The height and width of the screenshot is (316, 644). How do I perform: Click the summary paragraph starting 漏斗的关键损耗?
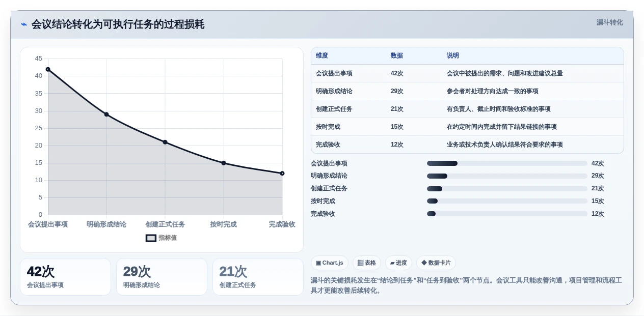pos(466,285)
